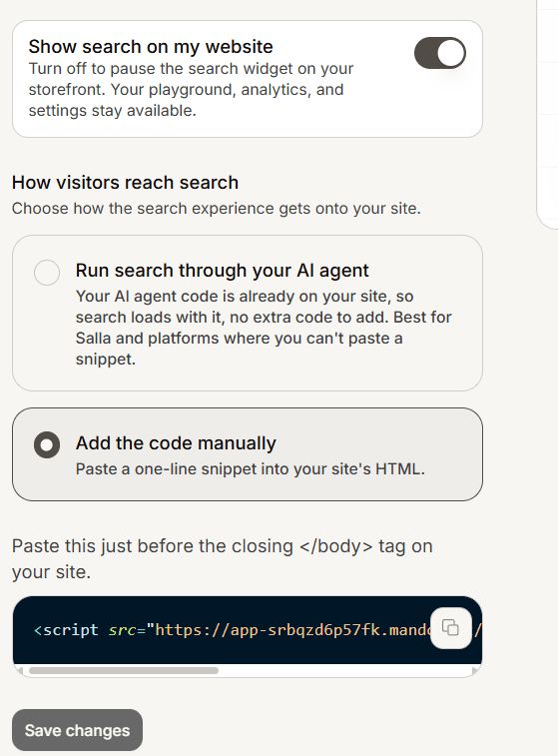Click 'Paste a one-line snippet' description text
This screenshot has width=558, height=756.
point(251,469)
